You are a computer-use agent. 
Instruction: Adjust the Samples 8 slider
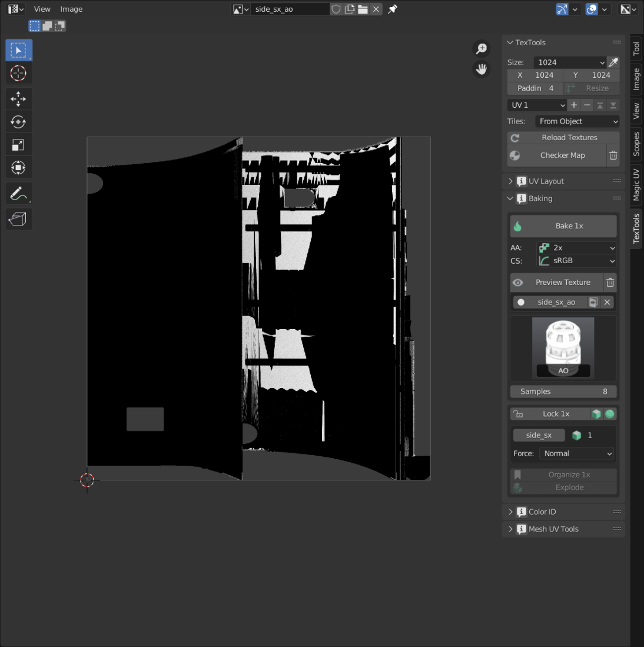pos(563,391)
